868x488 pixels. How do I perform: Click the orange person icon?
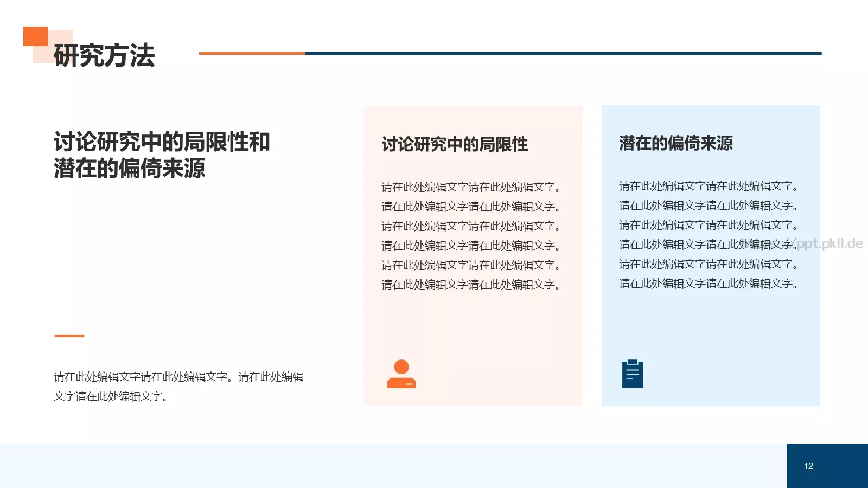401,374
